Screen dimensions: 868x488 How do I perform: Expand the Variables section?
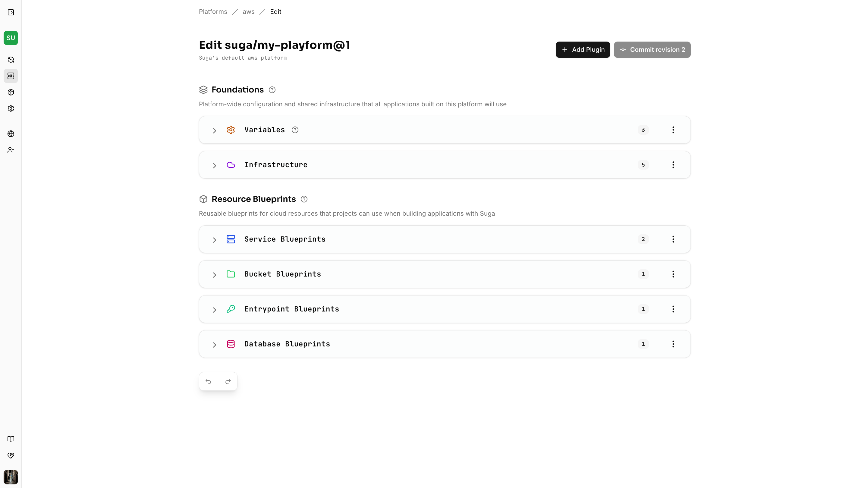pyautogui.click(x=215, y=130)
